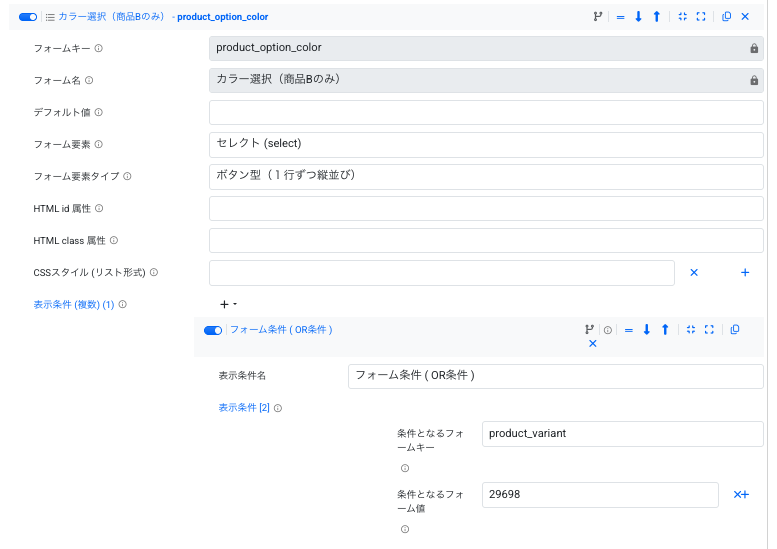Show the info tooltip for フォーム名

tap(89, 80)
